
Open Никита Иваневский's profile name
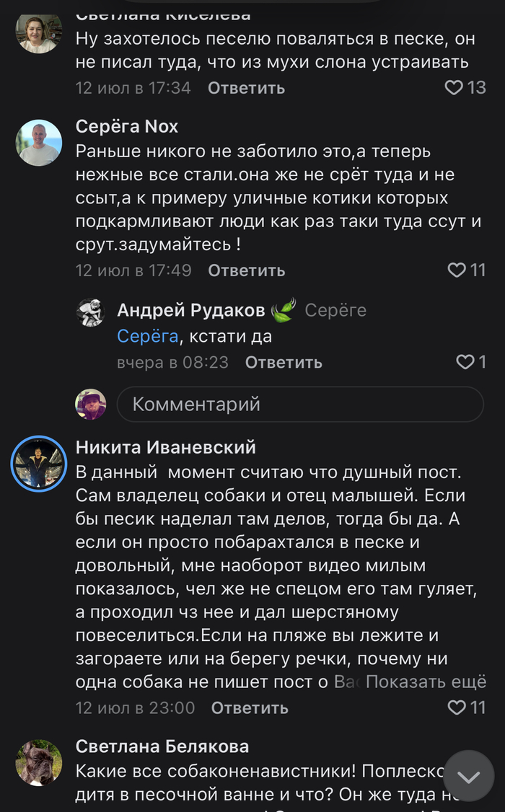click(165, 447)
